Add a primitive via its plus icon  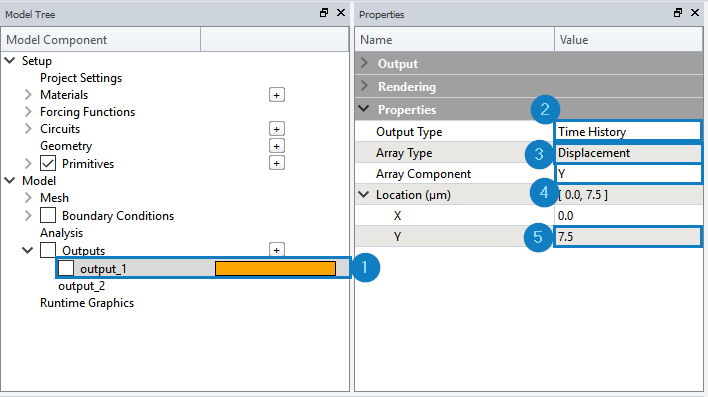[277, 163]
